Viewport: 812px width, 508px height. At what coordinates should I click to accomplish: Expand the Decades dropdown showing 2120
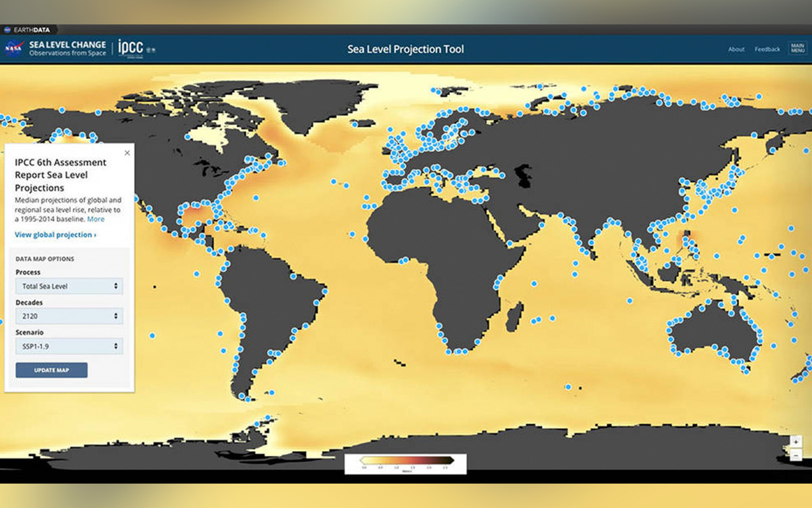(69, 316)
